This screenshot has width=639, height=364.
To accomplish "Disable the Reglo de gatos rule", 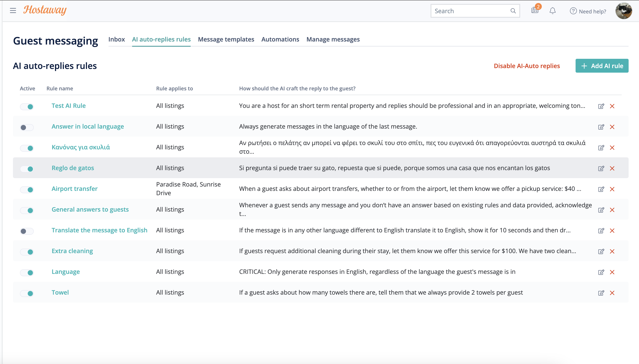I will [27, 169].
